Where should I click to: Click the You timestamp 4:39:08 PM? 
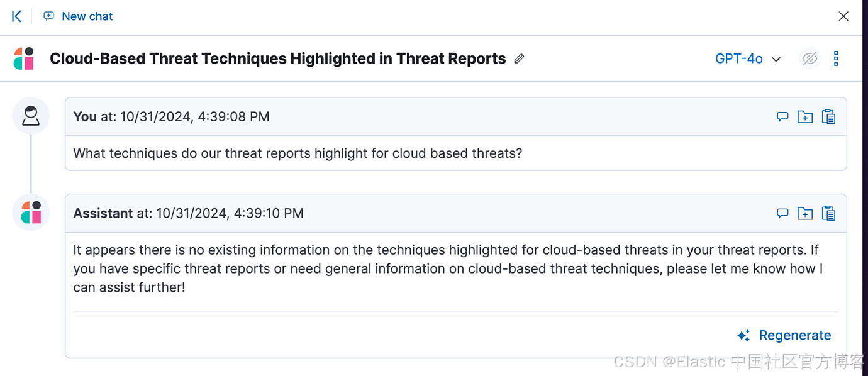tap(195, 116)
